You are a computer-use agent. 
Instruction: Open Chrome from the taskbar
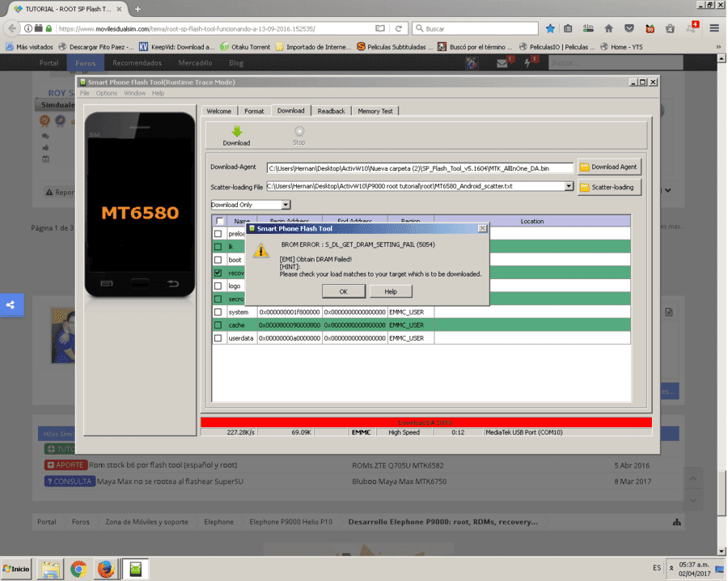click(x=78, y=569)
